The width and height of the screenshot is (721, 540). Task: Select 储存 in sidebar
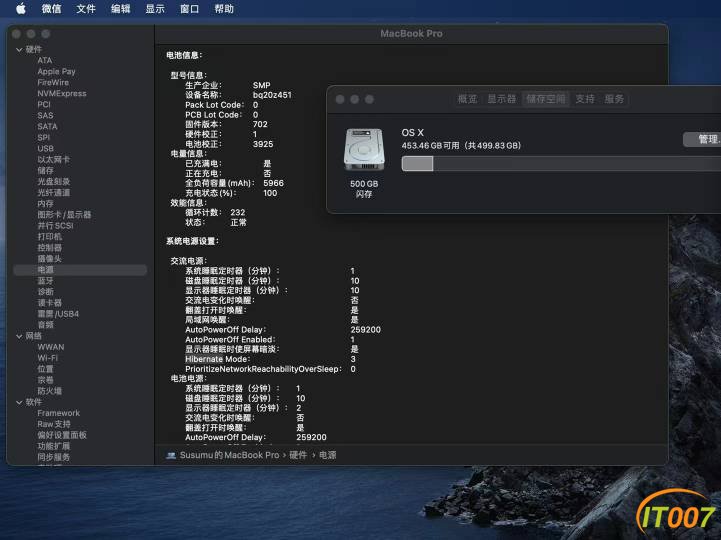[x=45, y=171]
